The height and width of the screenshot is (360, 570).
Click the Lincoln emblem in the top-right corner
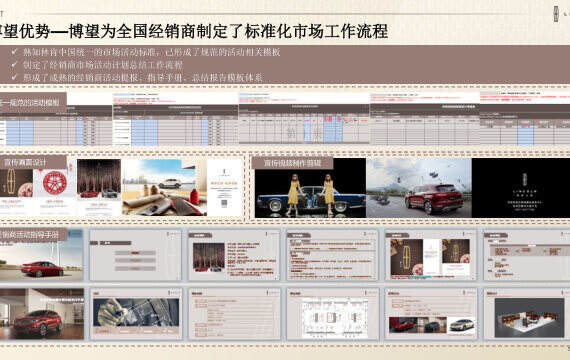click(x=556, y=14)
